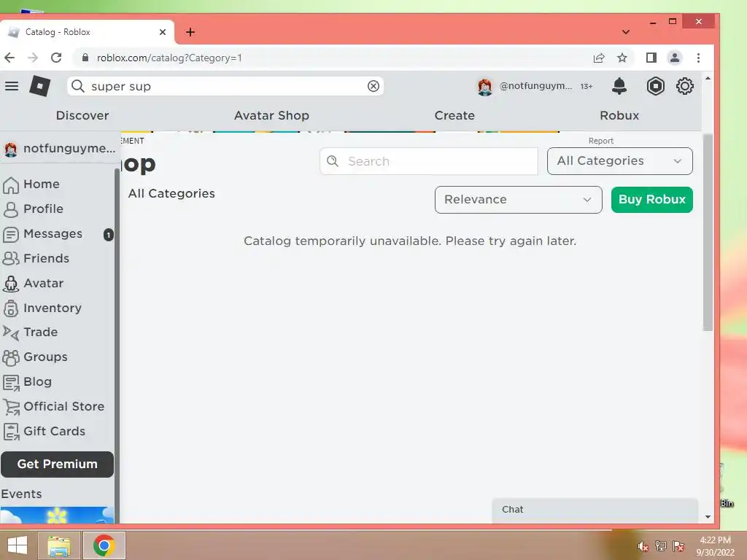Click the catalog Search field

(429, 161)
